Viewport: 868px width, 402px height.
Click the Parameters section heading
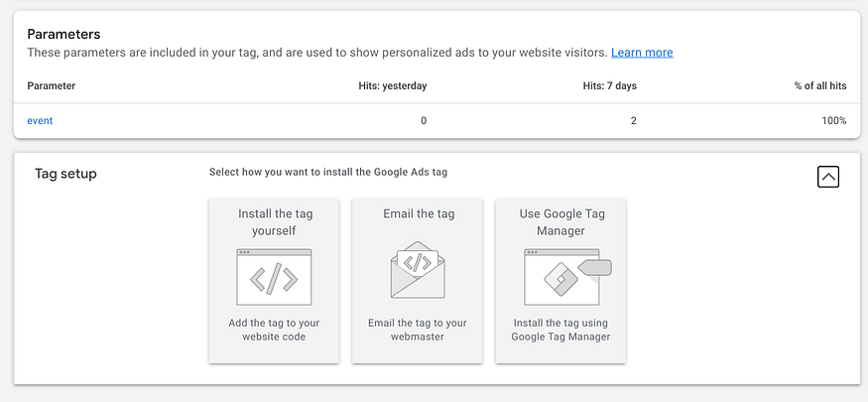63,35
